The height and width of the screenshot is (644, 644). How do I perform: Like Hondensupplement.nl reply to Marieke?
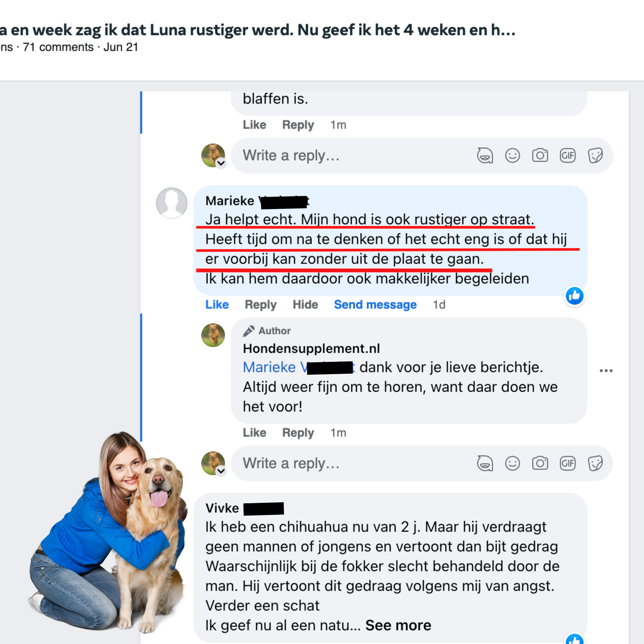point(254,433)
